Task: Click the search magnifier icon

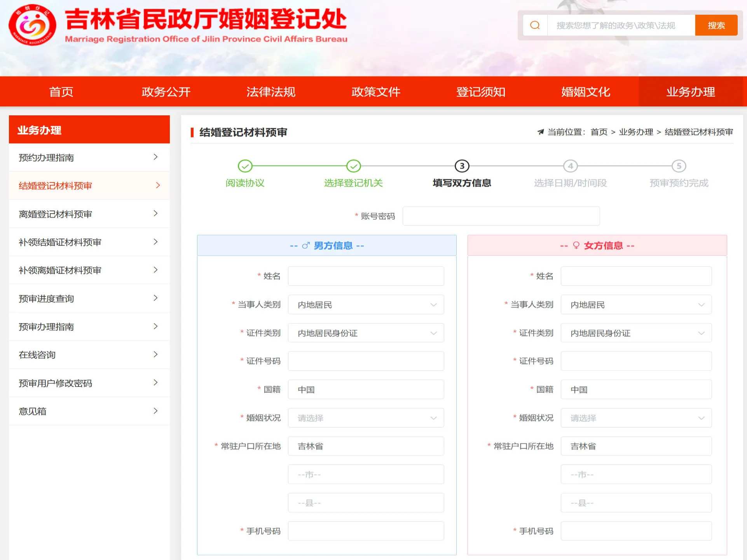Action: (x=535, y=25)
